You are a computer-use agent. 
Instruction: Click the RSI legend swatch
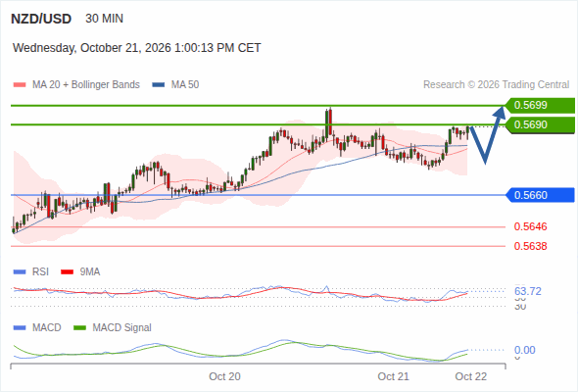[20, 272]
